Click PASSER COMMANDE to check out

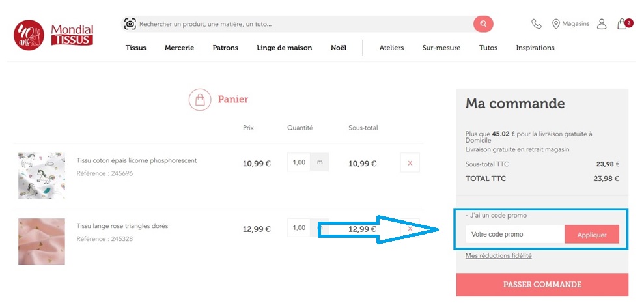point(542,285)
